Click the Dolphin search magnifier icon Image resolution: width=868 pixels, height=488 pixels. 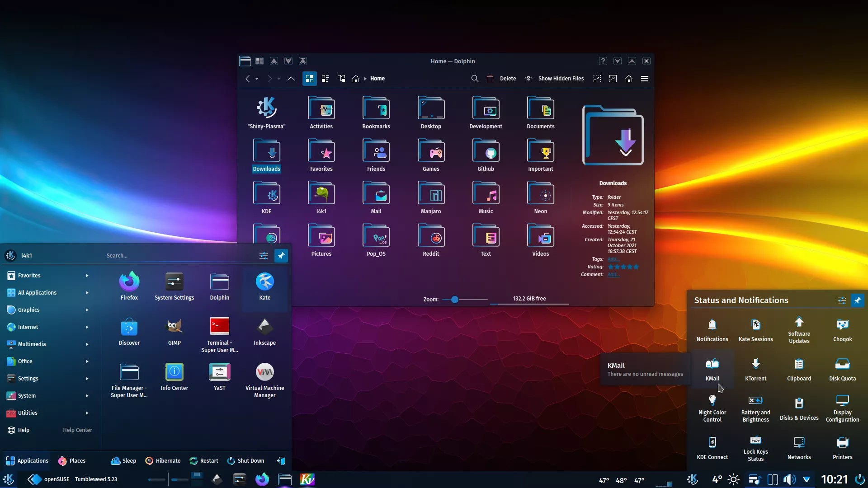(475, 79)
